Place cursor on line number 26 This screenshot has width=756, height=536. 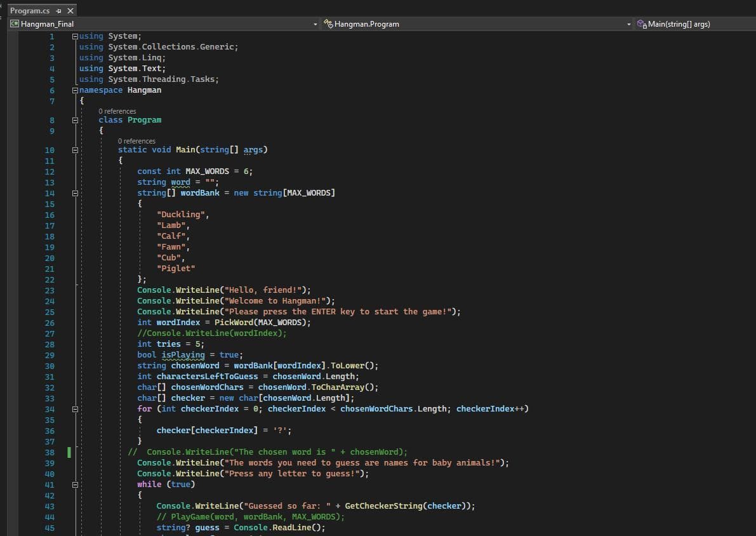tap(50, 323)
